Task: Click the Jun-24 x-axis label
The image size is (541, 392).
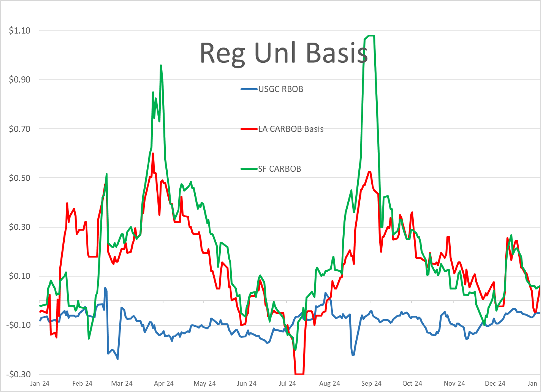Action: 247,383
